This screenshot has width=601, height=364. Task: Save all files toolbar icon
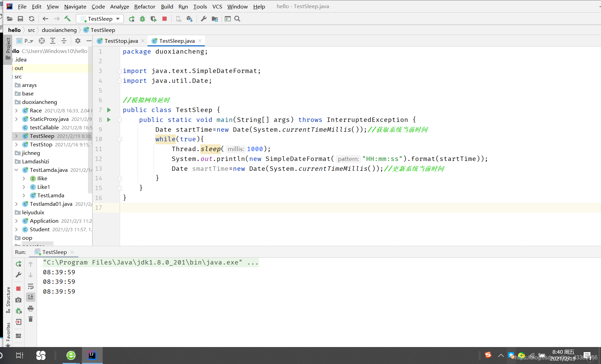click(20, 19)
